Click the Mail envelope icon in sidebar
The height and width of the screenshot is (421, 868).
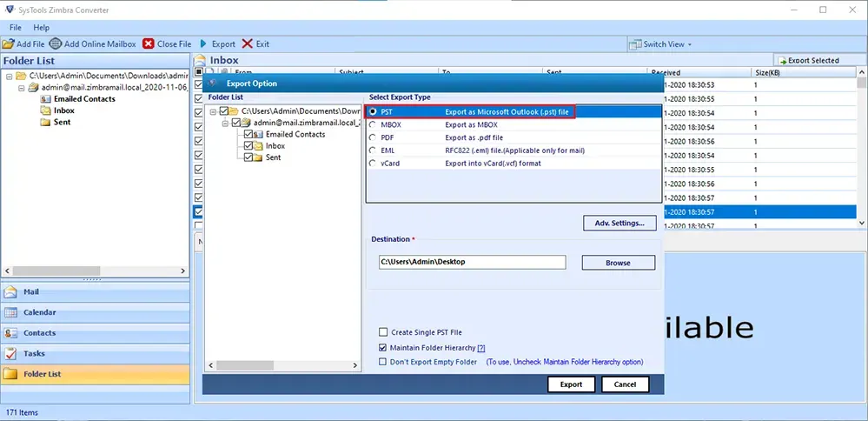point(10,292)
